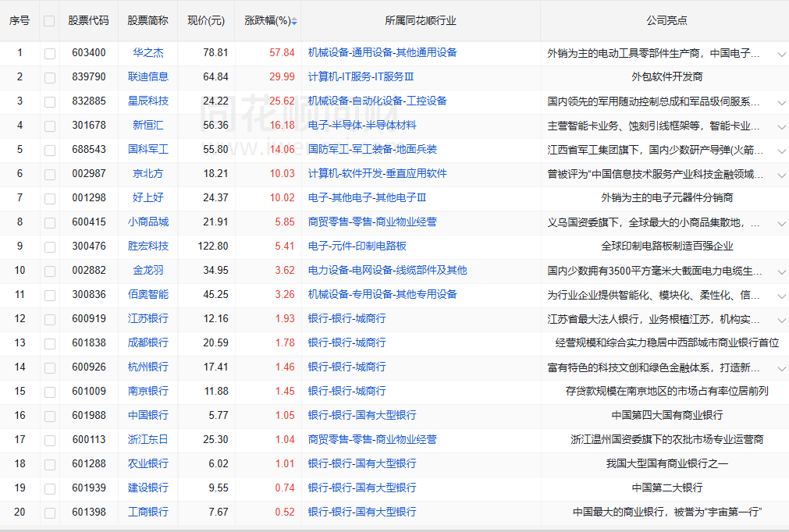
Task: Select stock code 600415
Action: (89, 222)
